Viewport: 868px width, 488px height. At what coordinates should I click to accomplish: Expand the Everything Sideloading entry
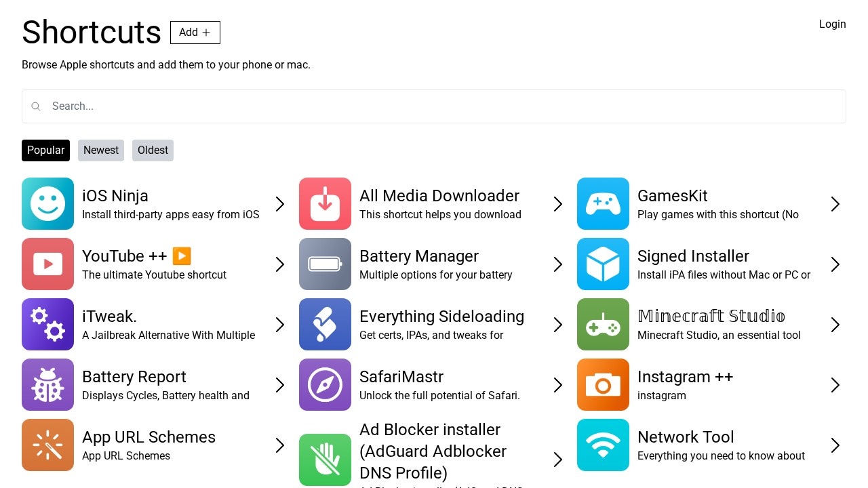point(557,324)
